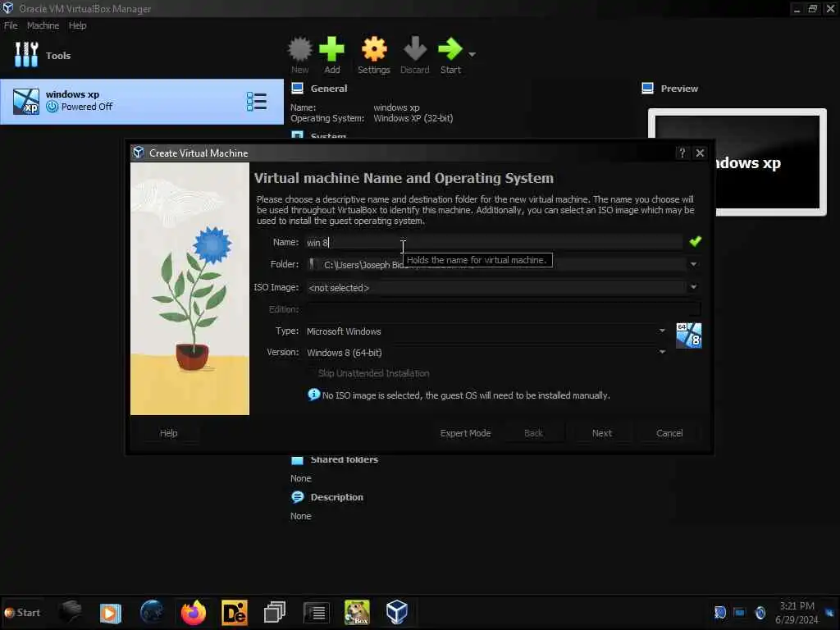Viewport: 840px width, 630px height.
Task: Click the Description section icon
Action: (x=297, y=497)
